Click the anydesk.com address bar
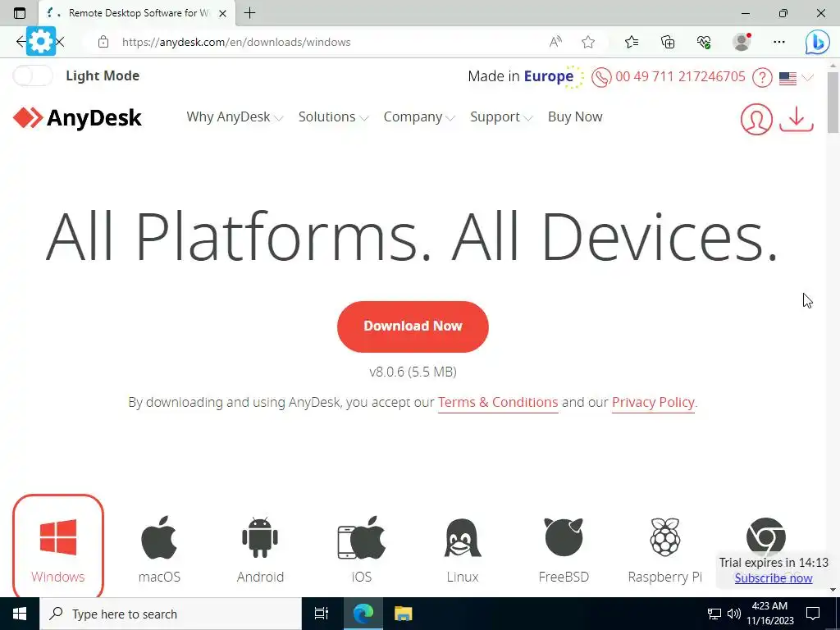Screen dimensions: 840x630 tap(235, 42)
